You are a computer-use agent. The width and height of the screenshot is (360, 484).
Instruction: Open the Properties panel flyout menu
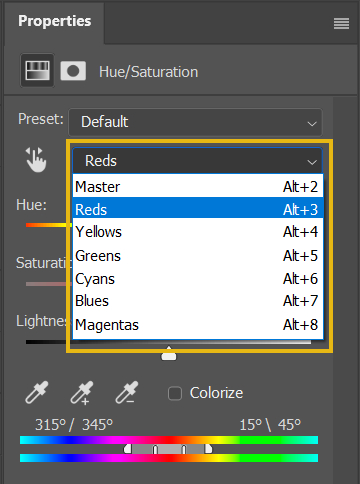(341, 24)
